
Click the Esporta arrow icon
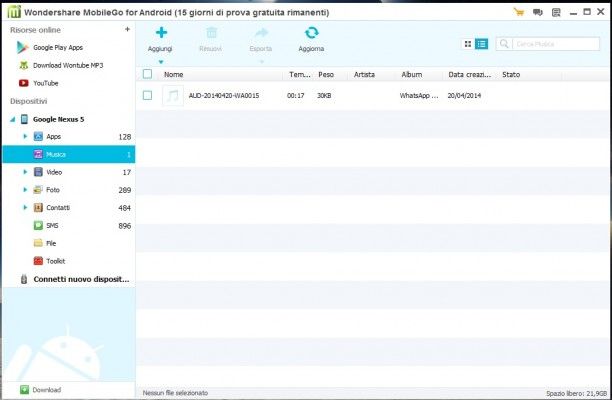click(262, 32)
